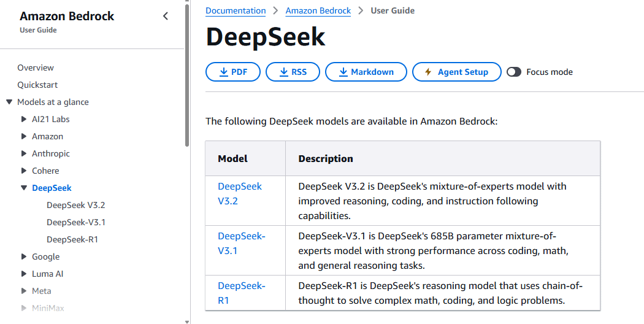Click the Google sidebar label
Screen dimensions: 644x324
coord(45,256)
